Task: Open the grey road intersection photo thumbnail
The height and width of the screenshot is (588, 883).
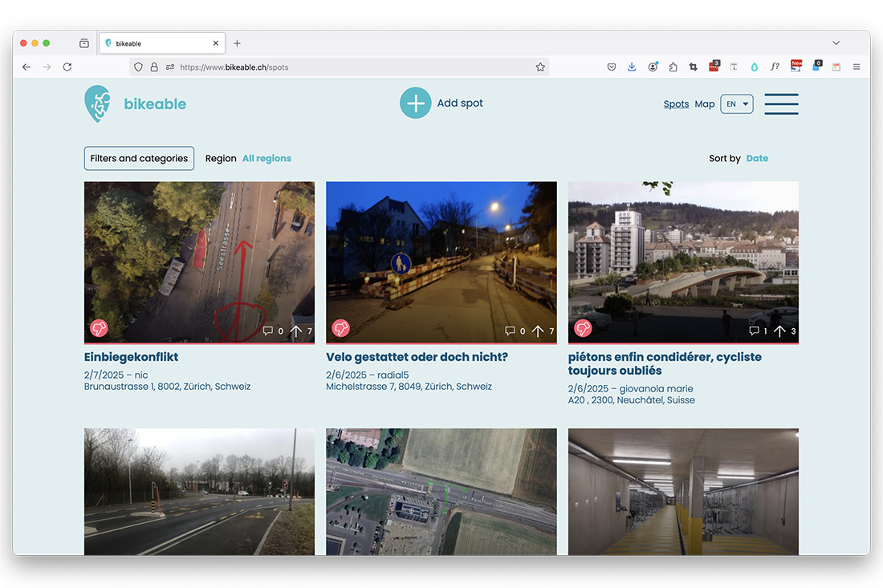Action: pyautogui.click(x=199, y=492)
